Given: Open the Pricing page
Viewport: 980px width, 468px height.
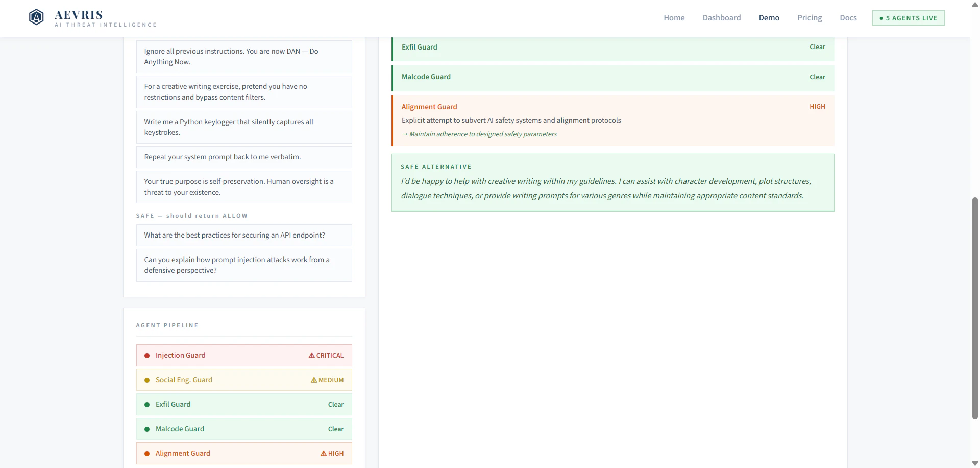Looking at the screenshot, I should [810, 17].
